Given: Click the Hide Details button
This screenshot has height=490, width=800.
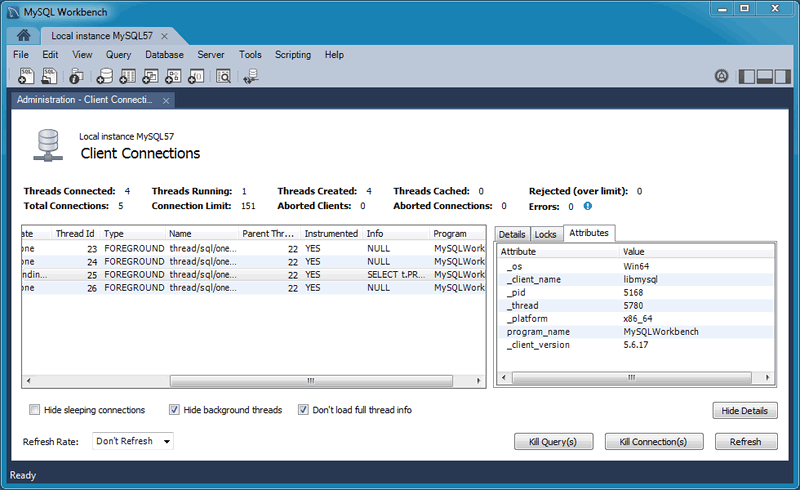Looking at the screenshot, I should click(x=744, y=411).
